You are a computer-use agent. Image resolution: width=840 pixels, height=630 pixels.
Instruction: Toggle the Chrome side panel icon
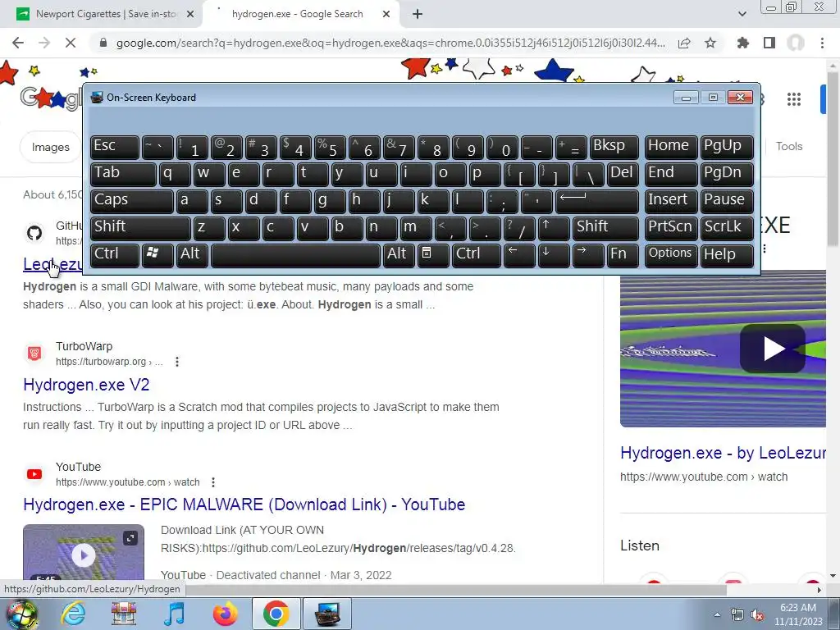pos(769,43)
